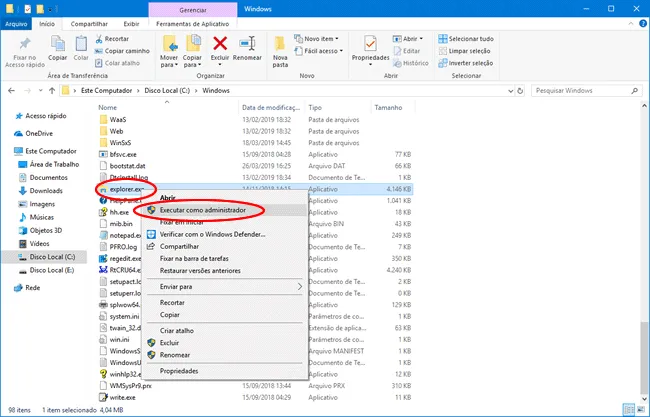Choose Executar como administrador in context menu
The width and height of the screenshot is (650, 417).
(x=206, y=210)
